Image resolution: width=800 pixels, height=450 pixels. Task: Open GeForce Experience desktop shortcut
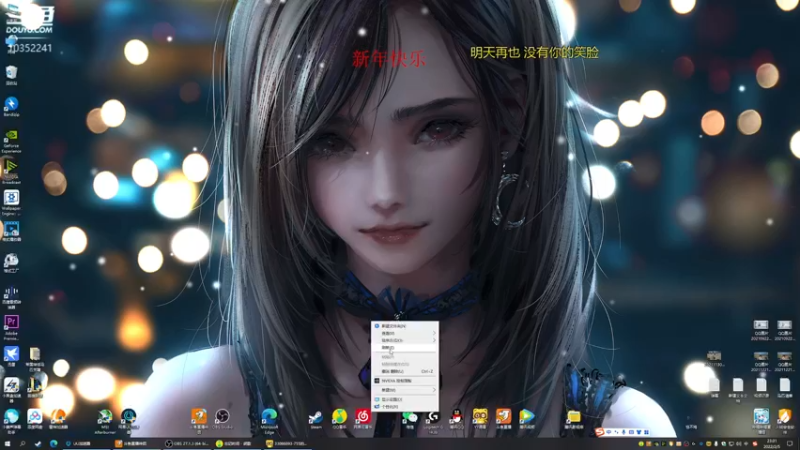coord(11,140)
